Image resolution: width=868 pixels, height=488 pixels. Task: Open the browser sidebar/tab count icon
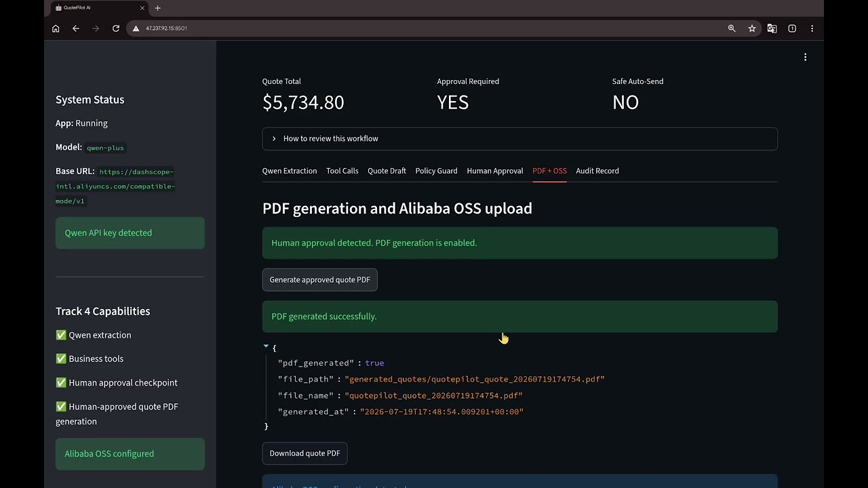coord(792,28)
